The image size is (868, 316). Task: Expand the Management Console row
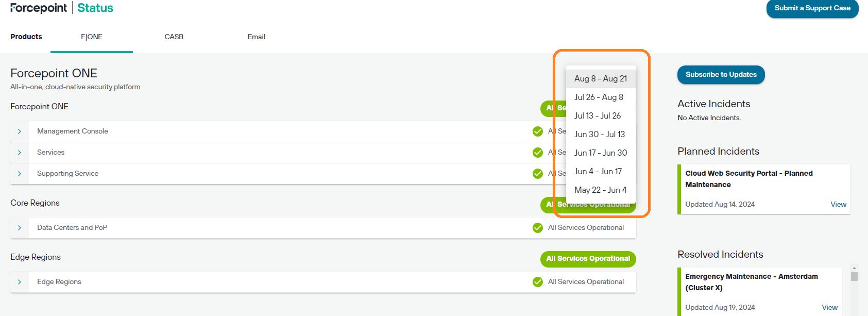[x=19, y=131]
